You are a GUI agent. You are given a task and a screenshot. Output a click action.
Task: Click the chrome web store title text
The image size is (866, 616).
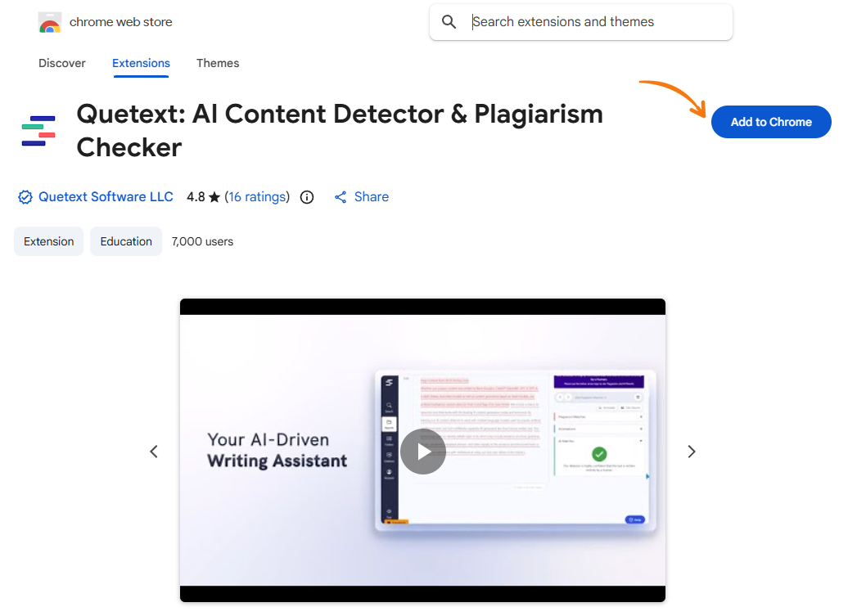(x=120, y=22)
